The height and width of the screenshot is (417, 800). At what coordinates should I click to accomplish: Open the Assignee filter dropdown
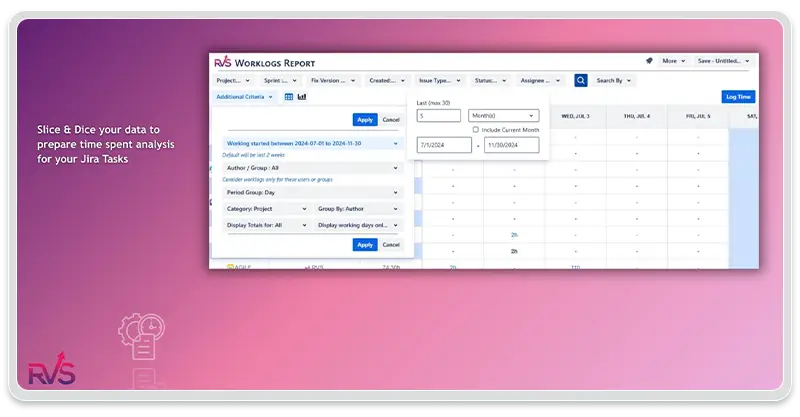540,81
